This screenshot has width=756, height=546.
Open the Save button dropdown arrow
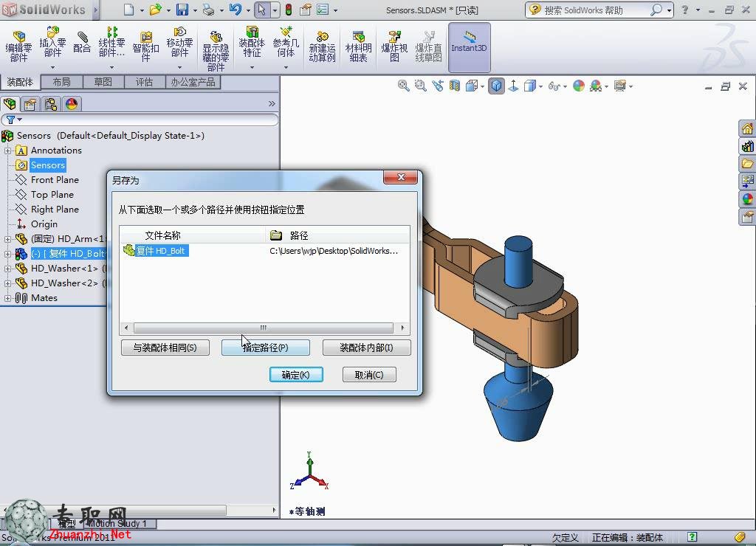(x=195, y=10)
